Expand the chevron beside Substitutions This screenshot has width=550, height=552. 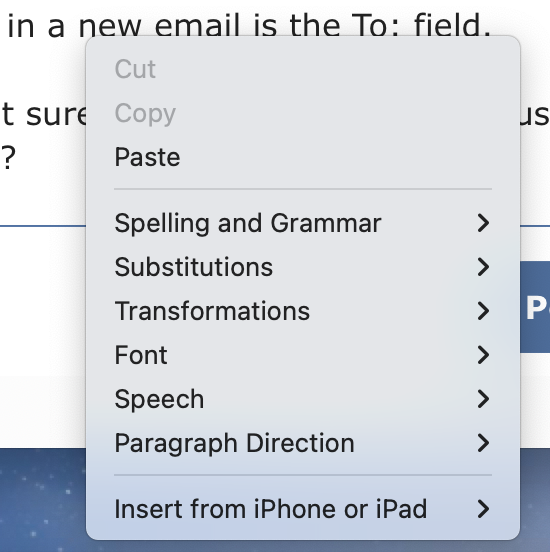coord(483,267)
